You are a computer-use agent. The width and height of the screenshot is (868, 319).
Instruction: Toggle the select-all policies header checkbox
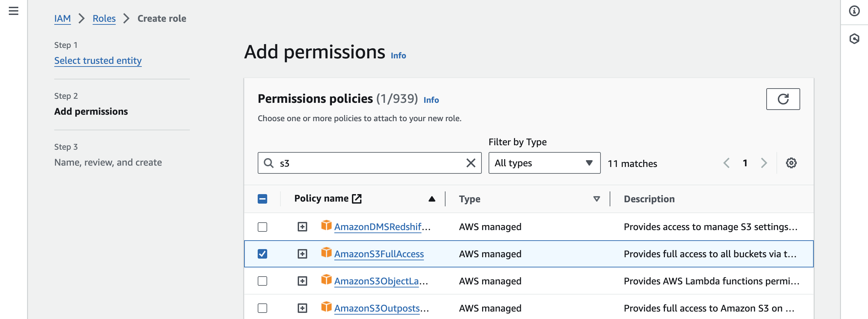[262, 199]
